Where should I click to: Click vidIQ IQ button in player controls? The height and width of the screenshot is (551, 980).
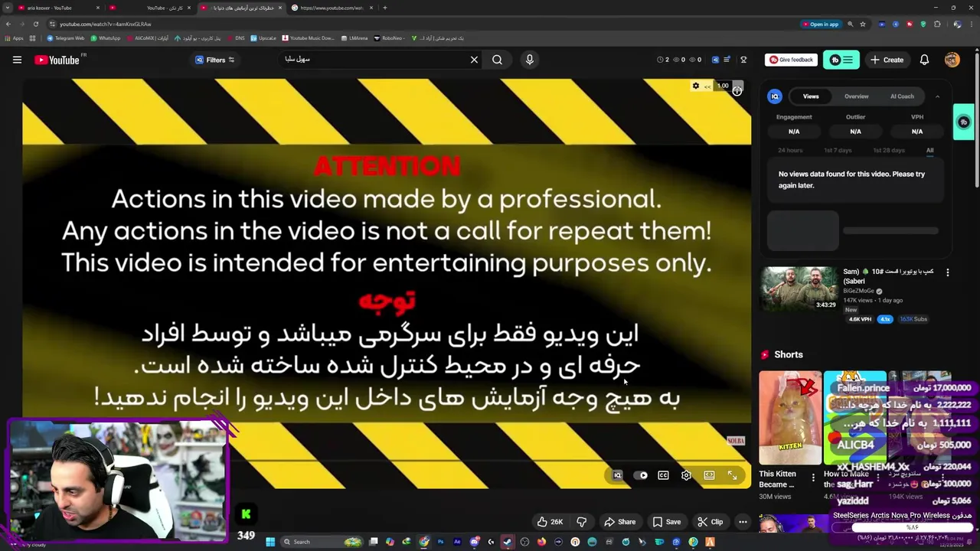coord(617,475)
